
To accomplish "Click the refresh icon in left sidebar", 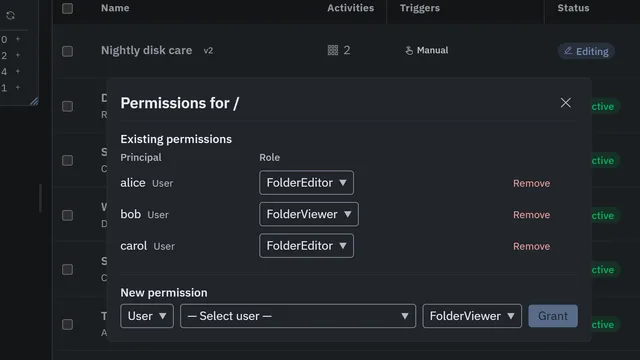I will pyautogui.click(x=11, y=16).
